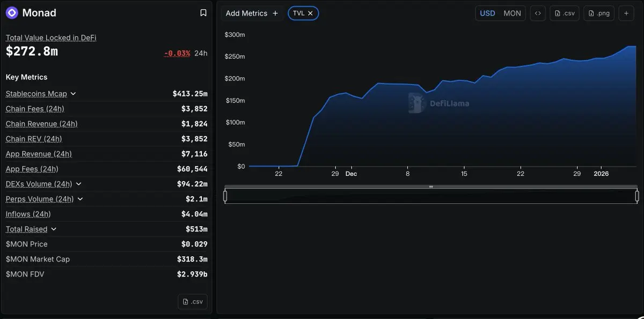Click the Monad chain logo icon
644x319 pixels.
tap(12, 13)
